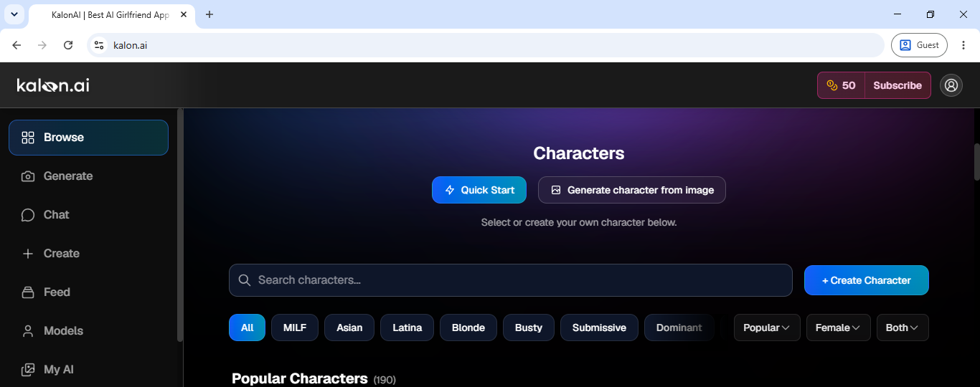Open the Models sidebar section

[88, 331]
